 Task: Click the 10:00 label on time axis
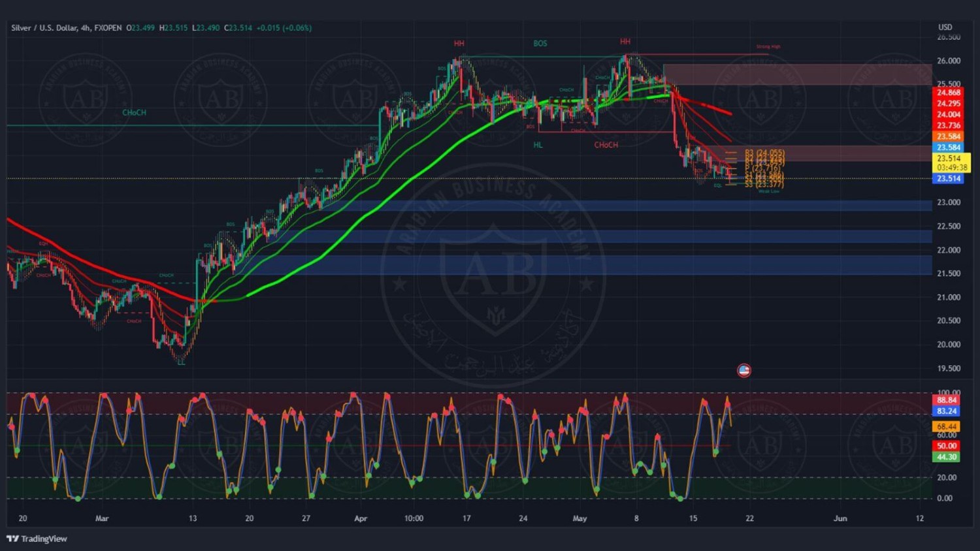click(414, 518)
